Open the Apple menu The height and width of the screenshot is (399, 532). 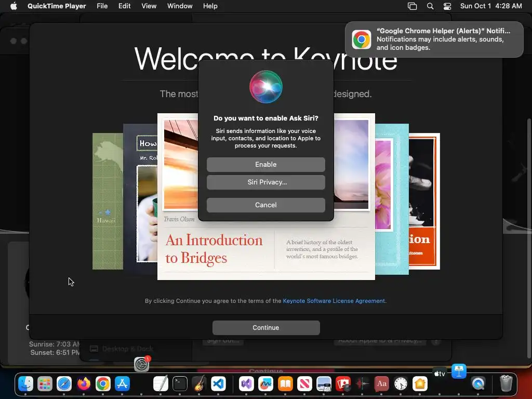point(14,6)
